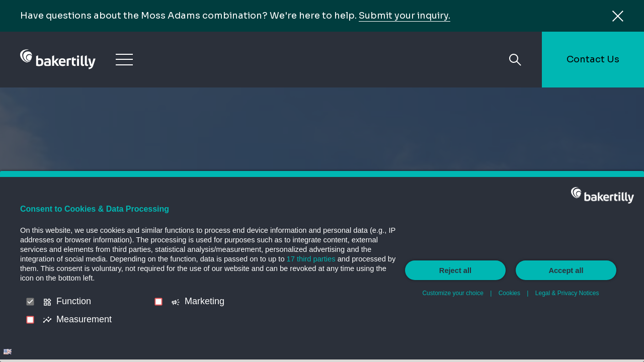Open Legal & Privacy Notices link
Image resolution: width=644 pixels, height=362 pixels.
[x=567, y=293]
